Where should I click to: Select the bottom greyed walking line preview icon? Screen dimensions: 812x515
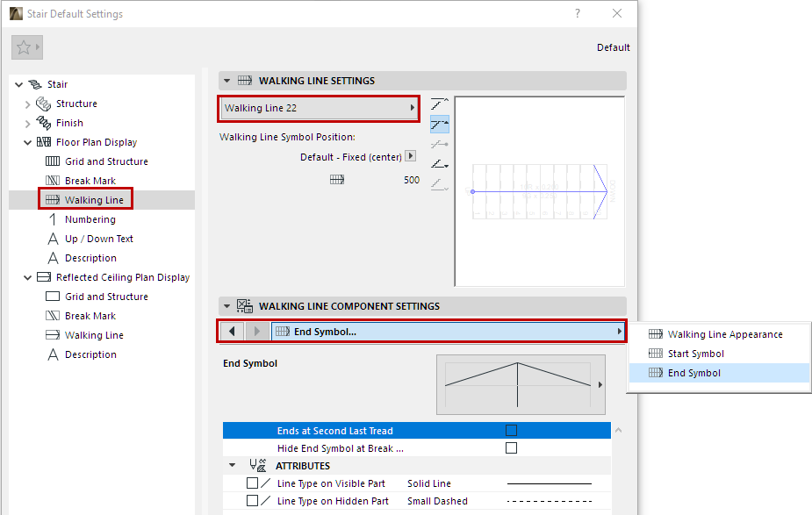(440, 184)
